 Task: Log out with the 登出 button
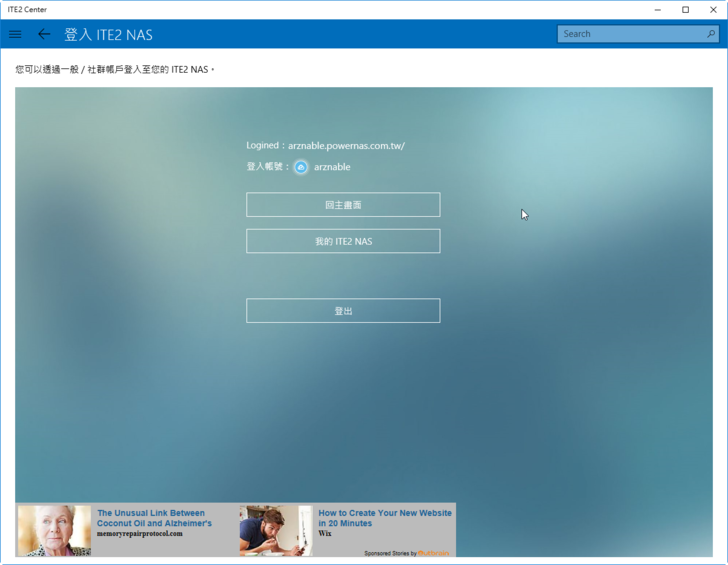click(343, 311)
